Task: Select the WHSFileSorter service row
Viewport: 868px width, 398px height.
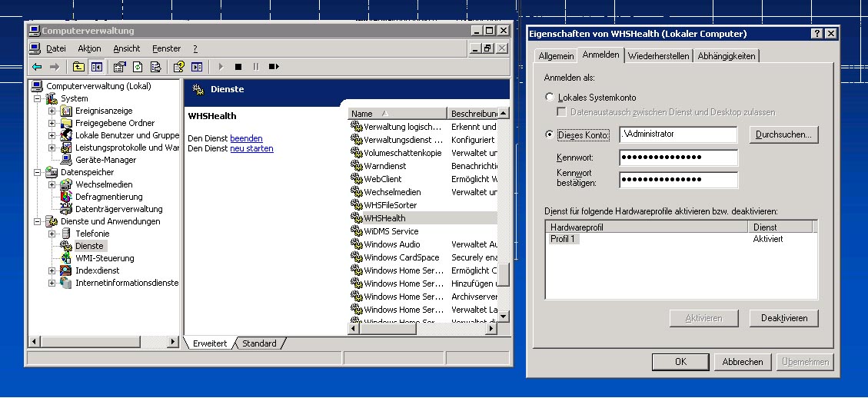Action: click(x=390, y=205)
